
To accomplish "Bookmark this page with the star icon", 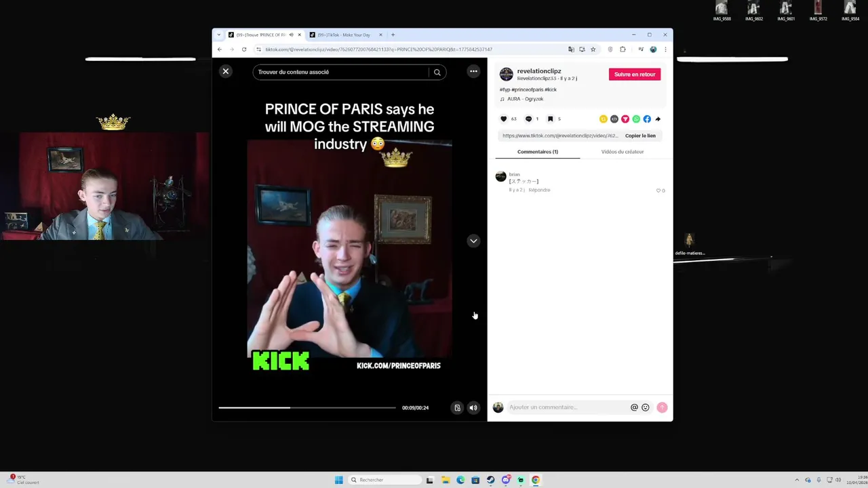I will coord(593,49).
